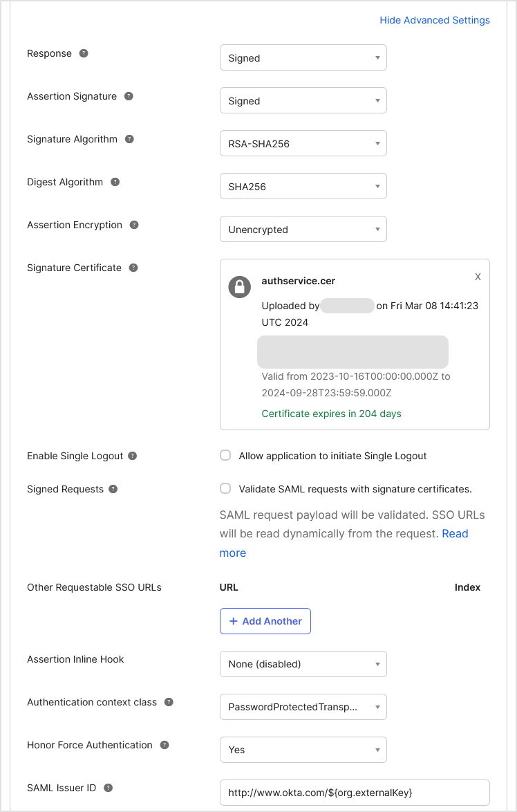This screenshot has width=517, height=812.
Task: Check the Validate SAML requests checkbox
Action: click(225, 488)
